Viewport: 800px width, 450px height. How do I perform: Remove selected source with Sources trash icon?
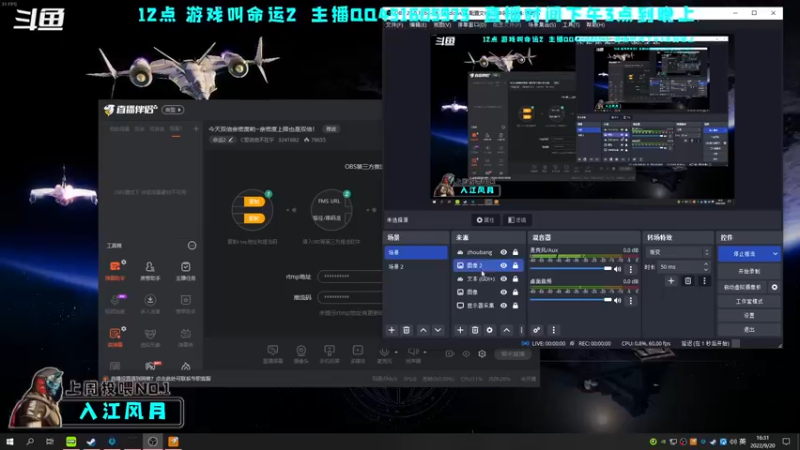click(474, 330)
